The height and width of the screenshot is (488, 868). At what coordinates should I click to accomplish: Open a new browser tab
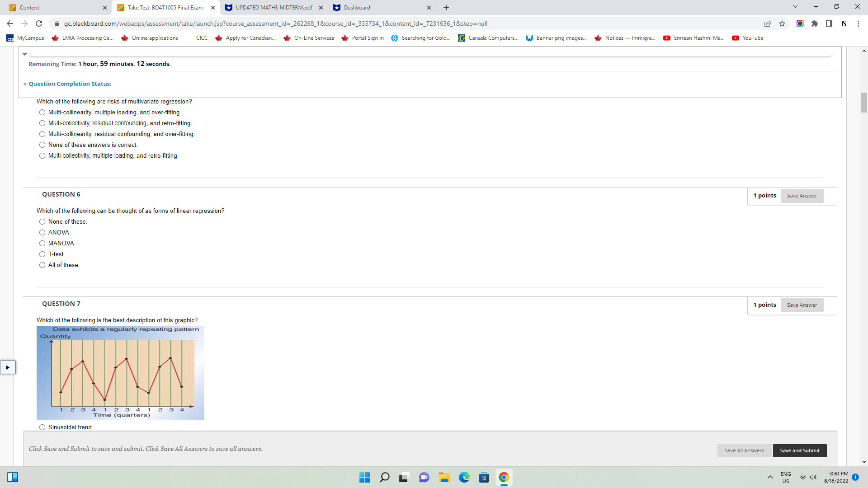pos(446,8)
